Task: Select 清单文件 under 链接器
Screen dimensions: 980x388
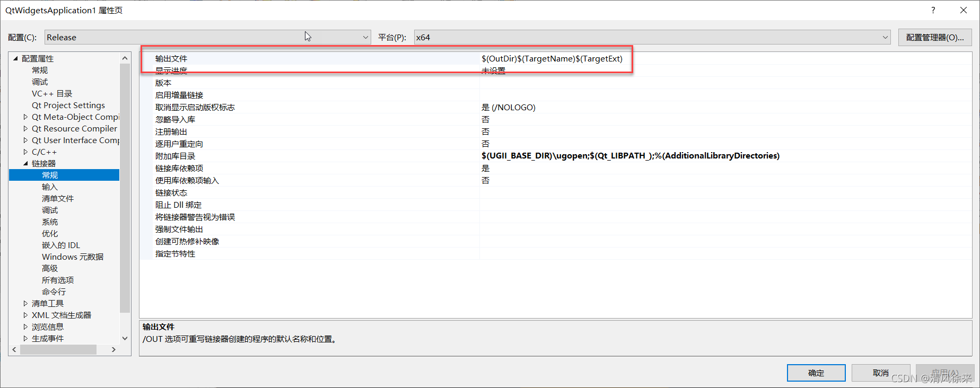Action: click(58, 198)
